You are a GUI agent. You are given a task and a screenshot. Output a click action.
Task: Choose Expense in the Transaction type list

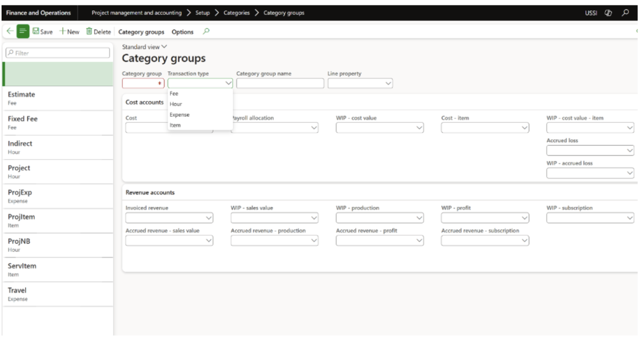pos(179,115)
